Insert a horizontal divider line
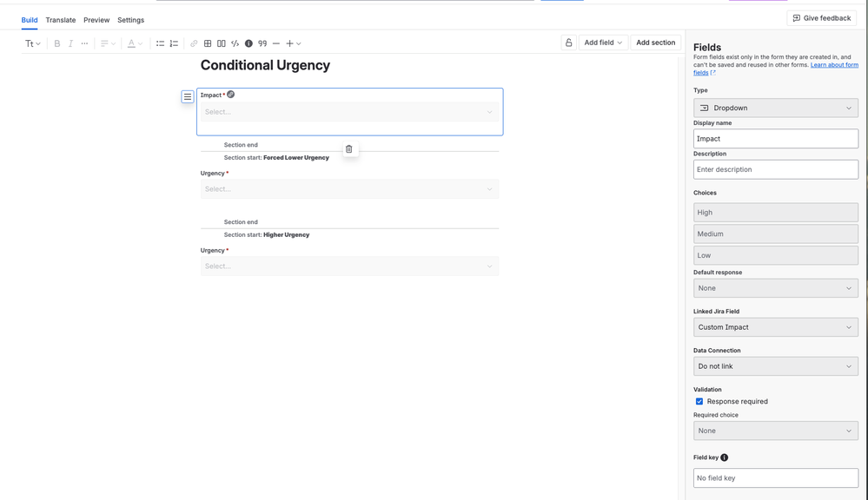Image resolution: width=868 pixels, height=500 pixels. [275, 43]
